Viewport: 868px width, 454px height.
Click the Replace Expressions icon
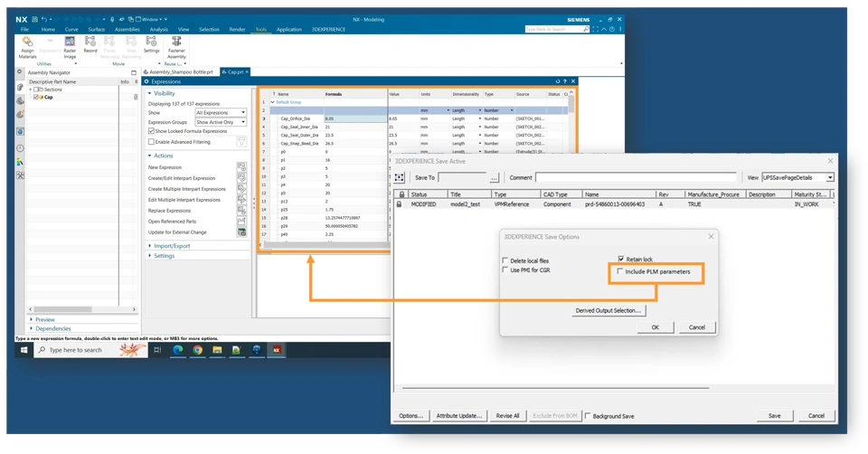coord(241,211)
